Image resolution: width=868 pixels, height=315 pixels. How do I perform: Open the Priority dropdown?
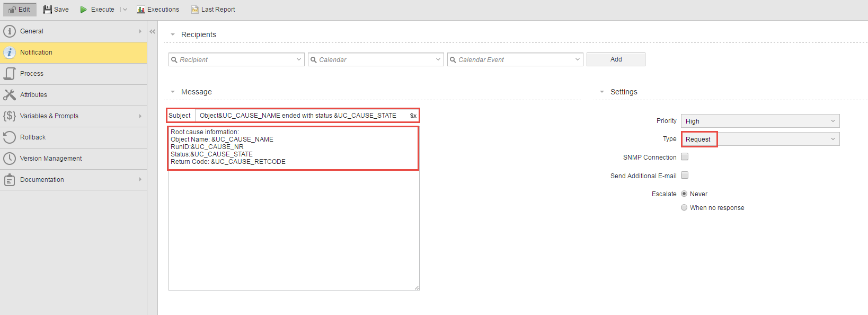(x=760, y=121)
